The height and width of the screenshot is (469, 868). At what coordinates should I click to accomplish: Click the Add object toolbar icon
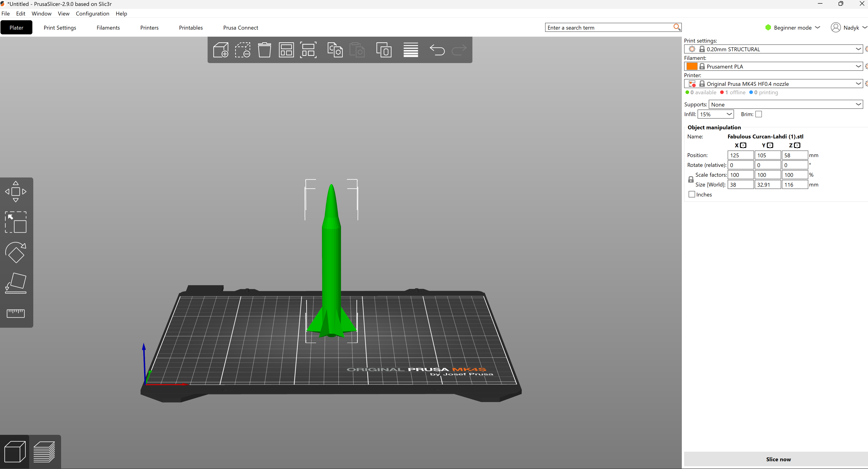[221, 50]
